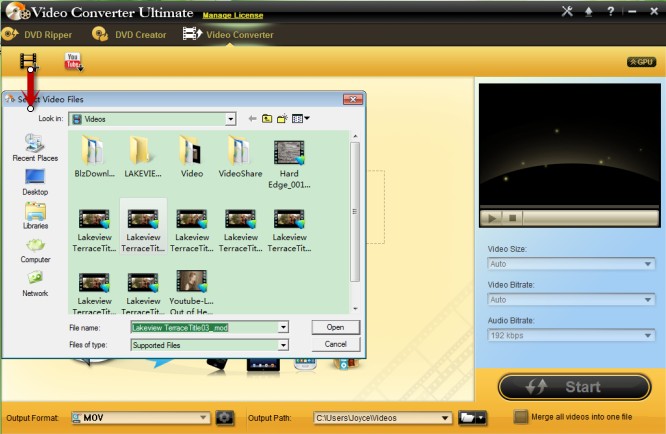The height and width of the screenshot is (434, 666).
Task: Select the LAKEVIE... folder
Action: (143, 156)
